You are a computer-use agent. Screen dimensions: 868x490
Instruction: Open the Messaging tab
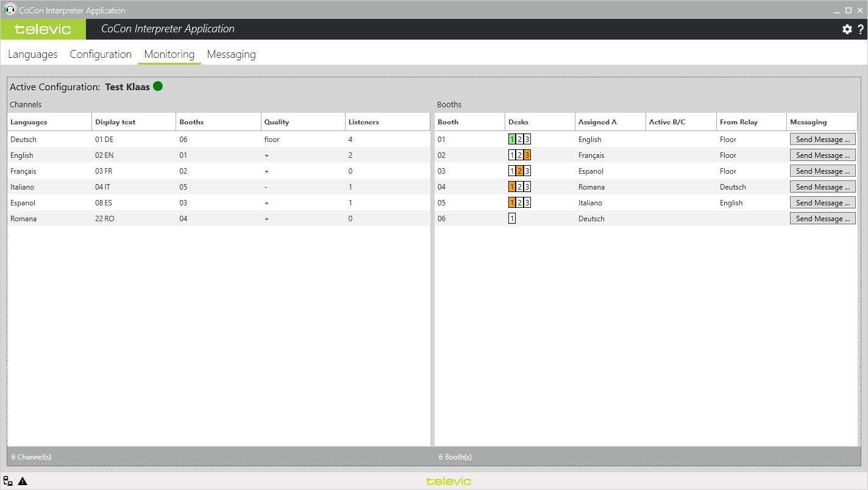[231, 54]
